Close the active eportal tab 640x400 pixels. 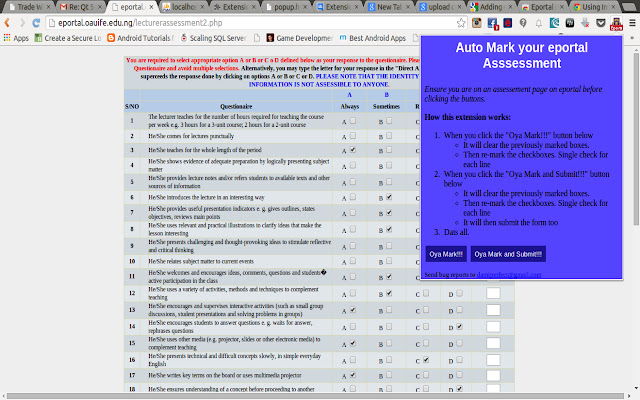151,7
